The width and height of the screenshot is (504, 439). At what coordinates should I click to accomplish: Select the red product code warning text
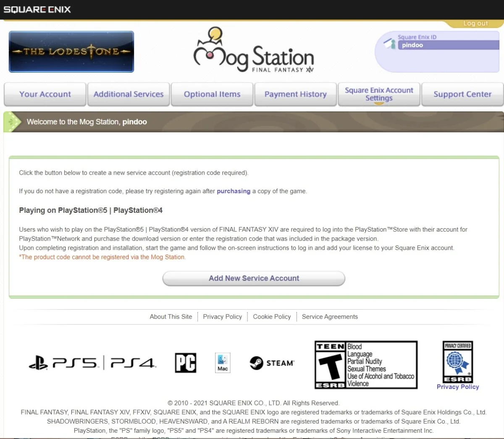(102, 257)
